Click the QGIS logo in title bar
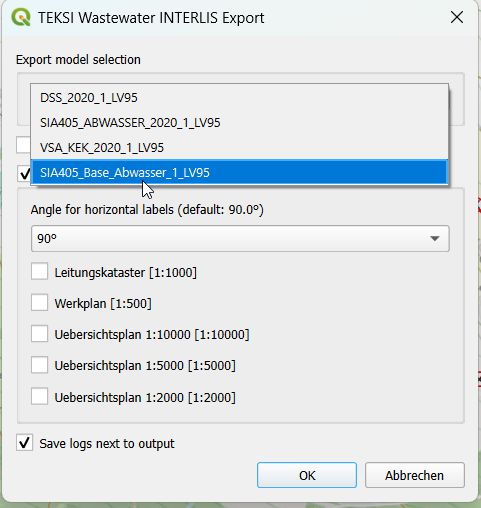The width and height of the screenshot is (481, 508). coord(21,17)
